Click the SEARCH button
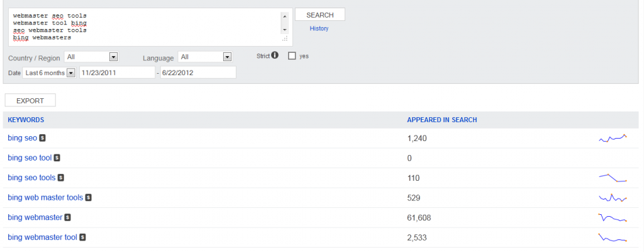 coord(320,15)
